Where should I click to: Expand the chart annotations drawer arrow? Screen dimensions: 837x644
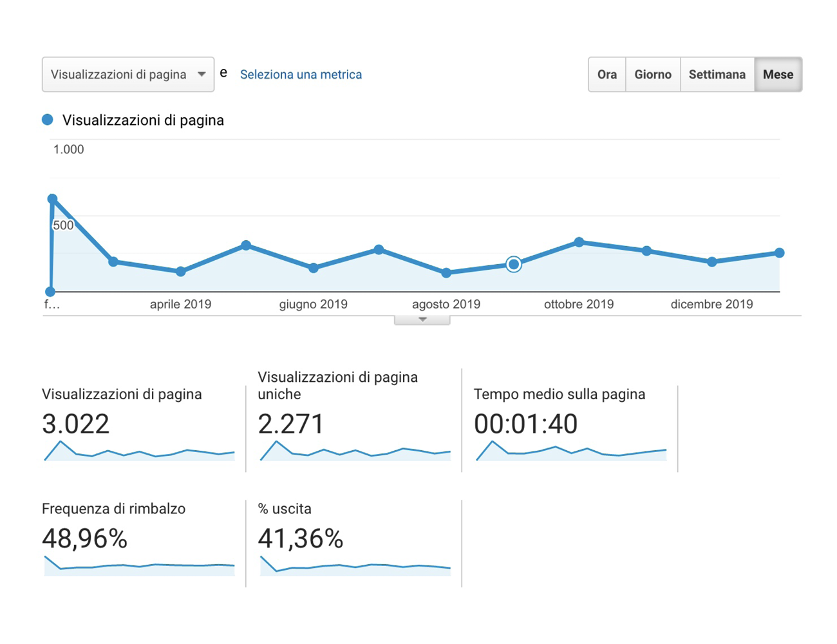pos(422,319)
